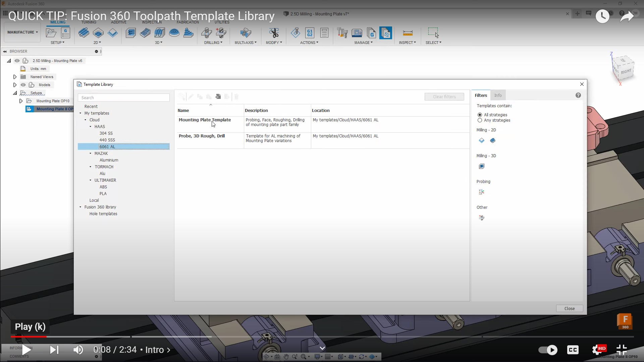
Task: Click the Simulate icon in Actions group
Action: 296,33
